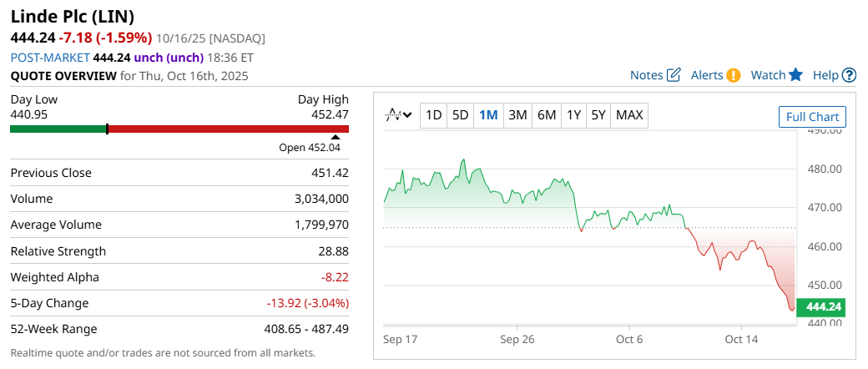
Task: Switch chart to 3M range
Action: click(517, 115)
